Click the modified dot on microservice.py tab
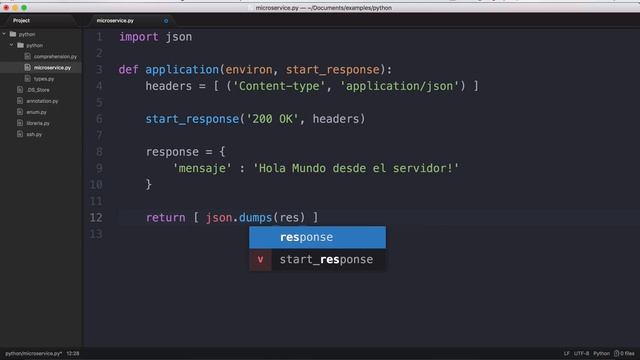 tap(166, 21)
